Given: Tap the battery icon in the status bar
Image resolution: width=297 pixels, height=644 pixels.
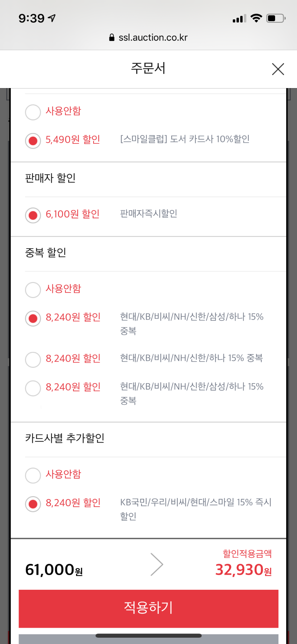Looking at the screenshot, I should pyautogui.click(x=276, y=18).
